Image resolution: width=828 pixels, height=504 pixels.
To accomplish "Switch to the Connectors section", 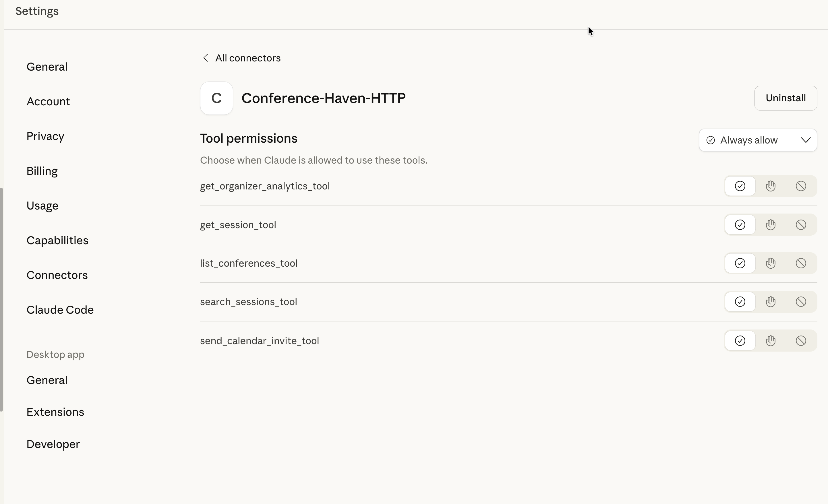I will 57,275.
